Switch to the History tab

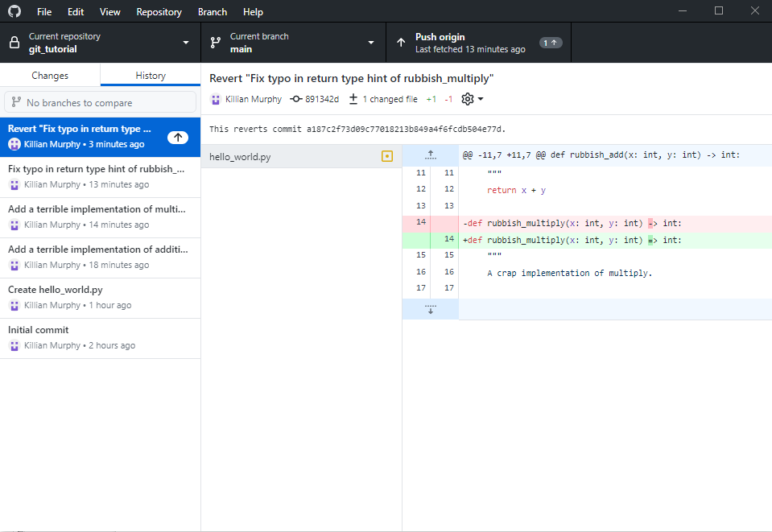151,76
